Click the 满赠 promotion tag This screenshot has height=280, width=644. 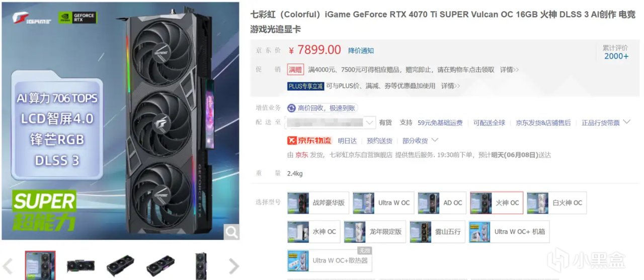coord(296,69)
